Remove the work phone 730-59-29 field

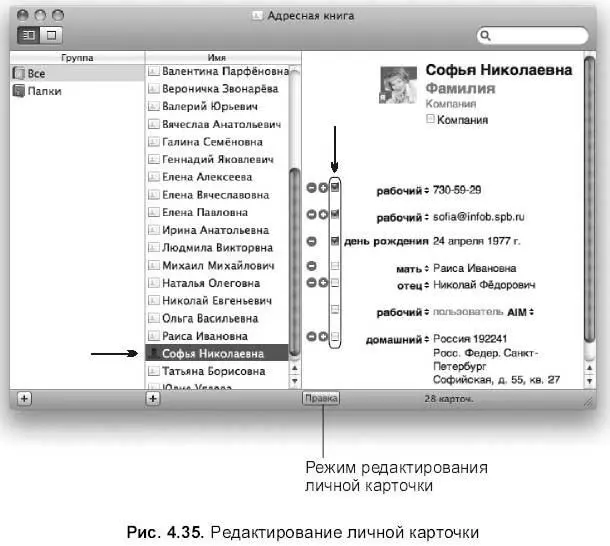(311, 188)
